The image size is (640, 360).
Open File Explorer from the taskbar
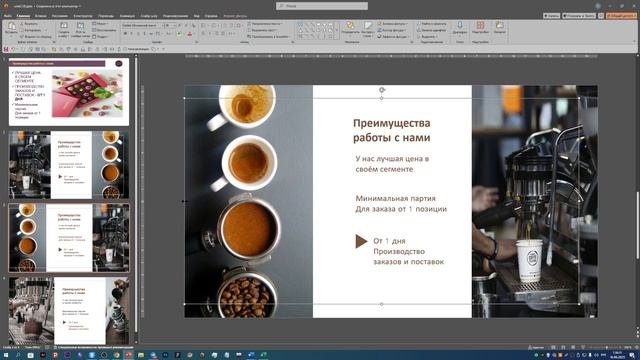[141, 355]
